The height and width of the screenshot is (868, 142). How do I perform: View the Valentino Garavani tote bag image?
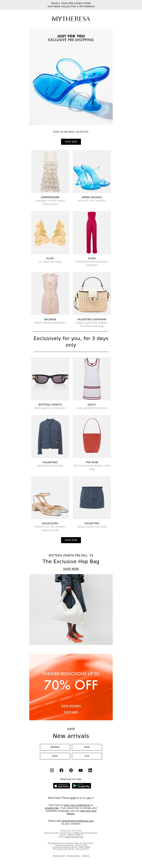(92, 294)
